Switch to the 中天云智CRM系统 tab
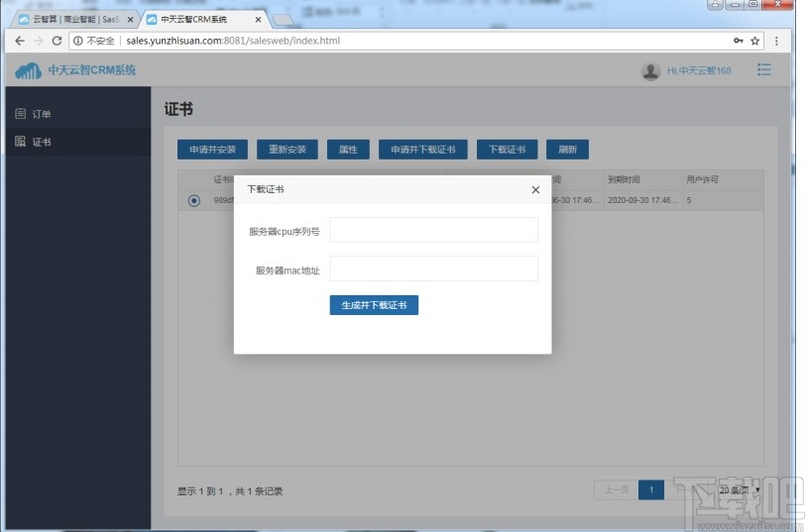Viewport: 807px width, 532px height. (x=203, y=20)
